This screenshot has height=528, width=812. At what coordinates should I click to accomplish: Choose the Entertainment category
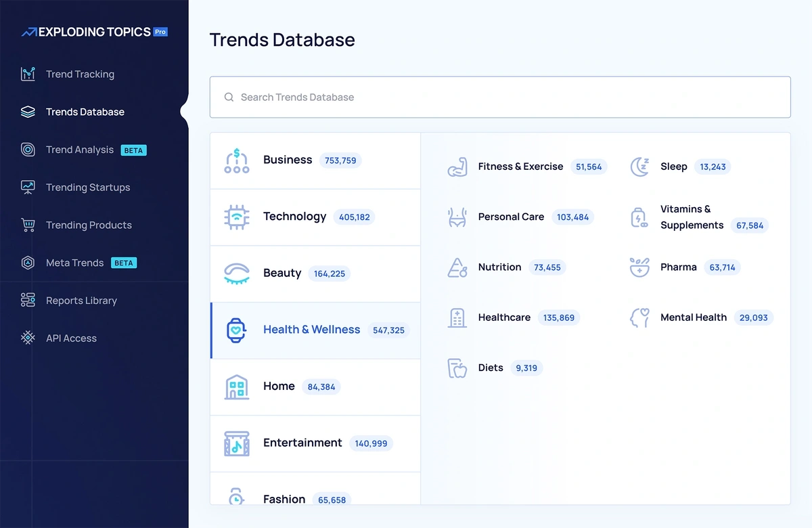click(x=302, y=443)
